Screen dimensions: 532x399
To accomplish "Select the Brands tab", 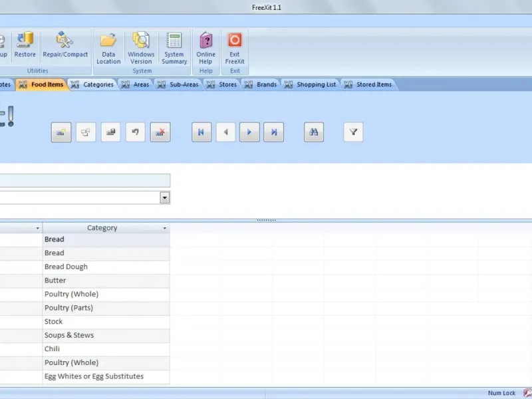I will pyautogui.click(x=261, y=84).
